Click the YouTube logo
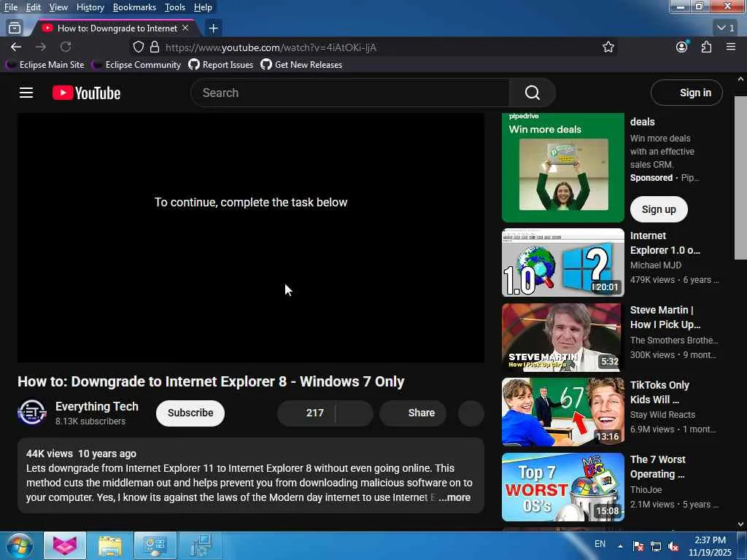 [86, 93]
